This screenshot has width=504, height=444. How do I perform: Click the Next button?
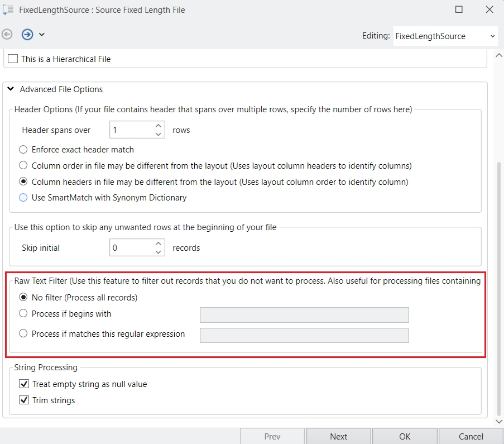[x=338, y=436]
